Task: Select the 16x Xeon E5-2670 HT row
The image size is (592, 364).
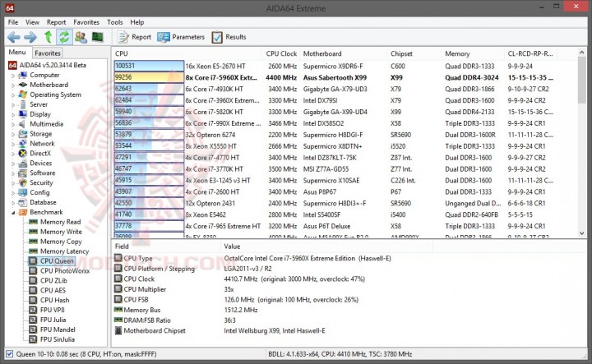Action: (x=345, y=66)
